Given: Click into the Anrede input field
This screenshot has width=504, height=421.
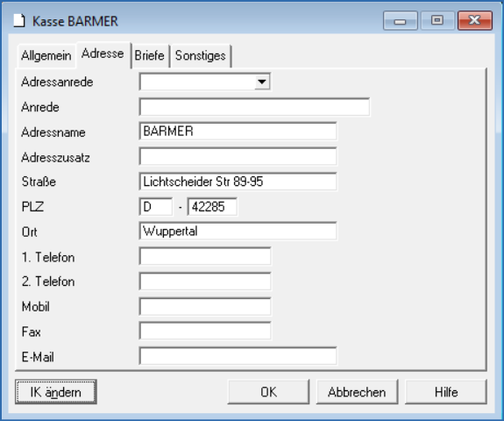Looking at the screenshot, I should (254, 107).
